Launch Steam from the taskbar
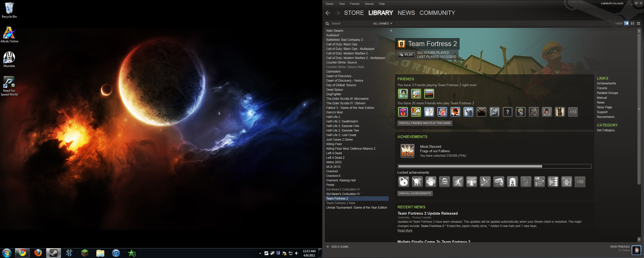The image size is (644, 258). [54, 253]
